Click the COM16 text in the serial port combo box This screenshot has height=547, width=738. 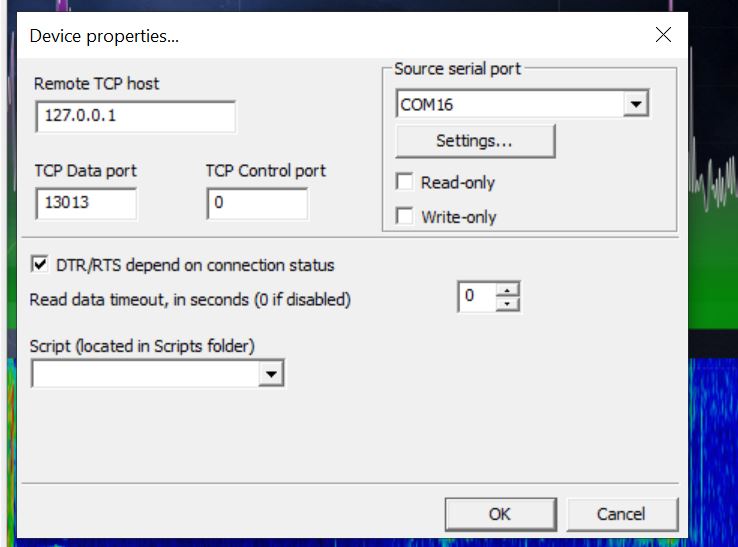pyautogui.click(x=426, y=105)
